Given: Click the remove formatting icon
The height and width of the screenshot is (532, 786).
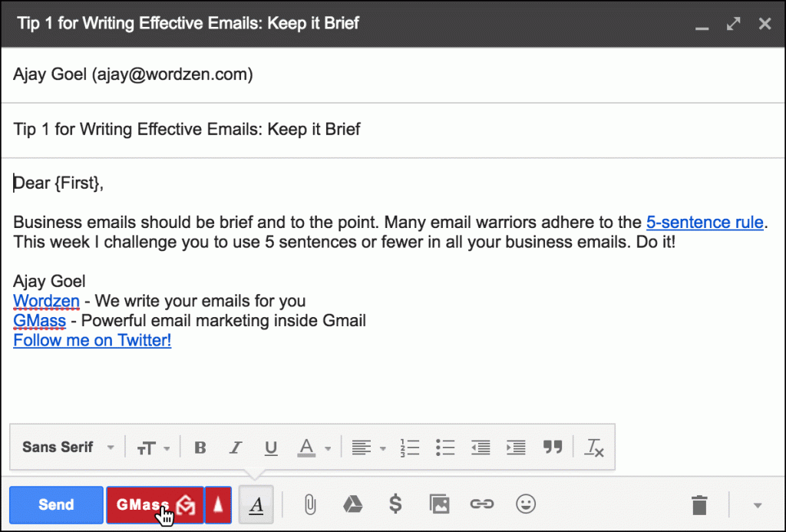Looking at the screenshot, I should 594,447.
